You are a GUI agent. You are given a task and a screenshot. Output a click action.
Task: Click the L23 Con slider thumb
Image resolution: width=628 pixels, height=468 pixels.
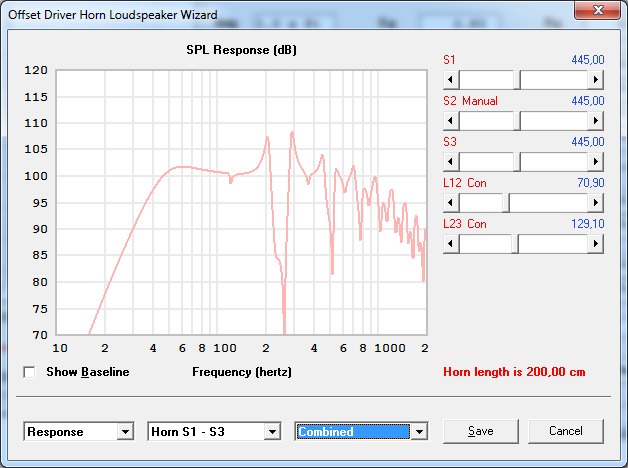(x=515, y=243)
